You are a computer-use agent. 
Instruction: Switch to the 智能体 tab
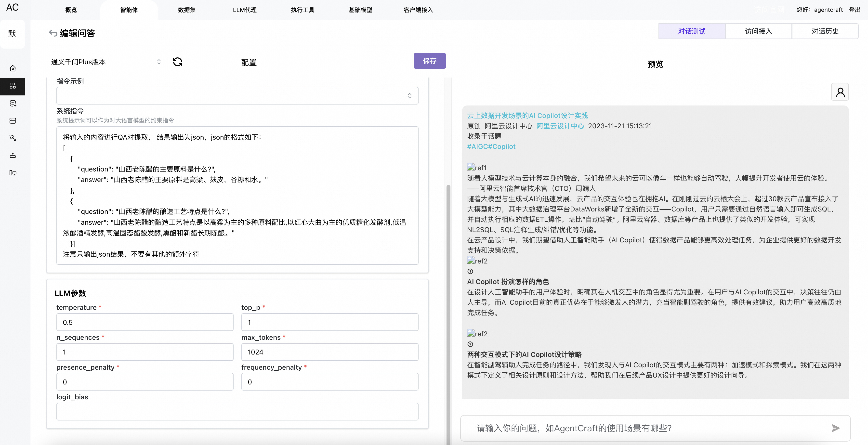click(x=129, y=10)
